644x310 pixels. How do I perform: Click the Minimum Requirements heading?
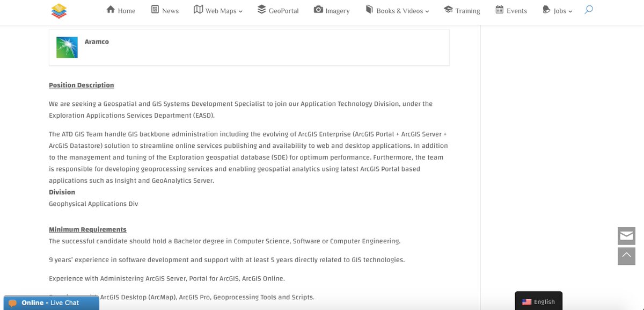point(87,229)
